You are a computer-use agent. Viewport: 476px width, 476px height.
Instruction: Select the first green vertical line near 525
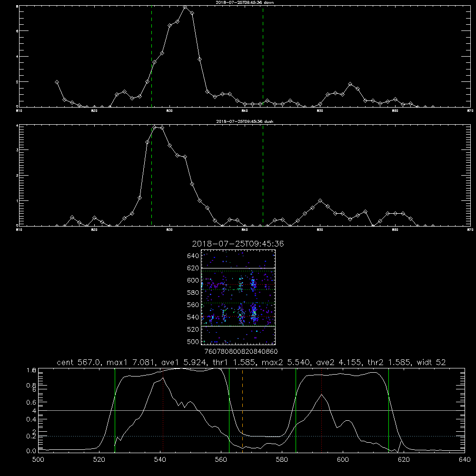(x=115, y=410)
